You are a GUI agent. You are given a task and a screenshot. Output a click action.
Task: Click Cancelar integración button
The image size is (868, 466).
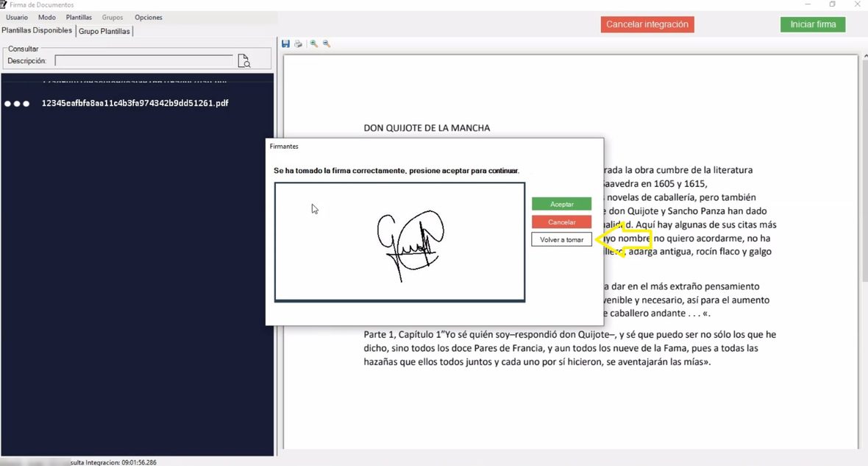(647, 24)
